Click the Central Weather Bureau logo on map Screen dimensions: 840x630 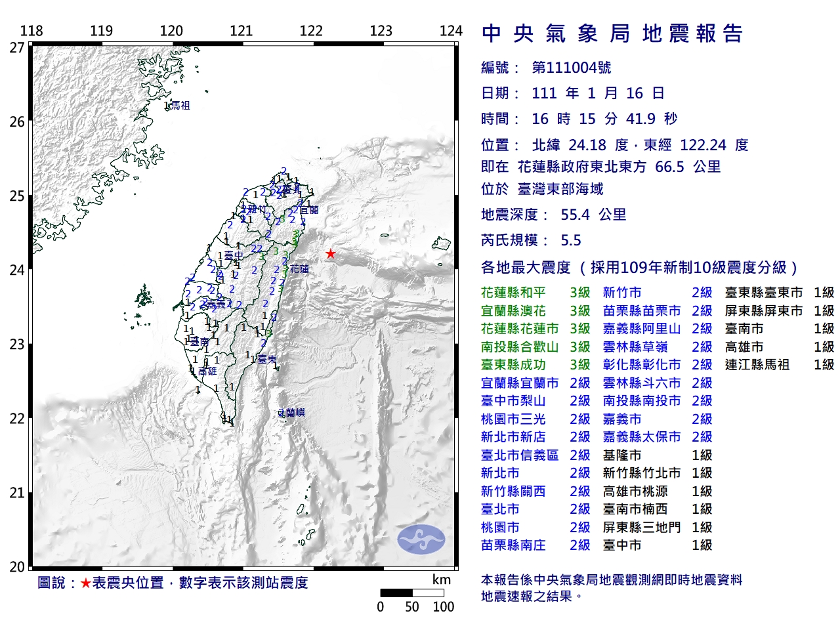click(x=421, y=540)
